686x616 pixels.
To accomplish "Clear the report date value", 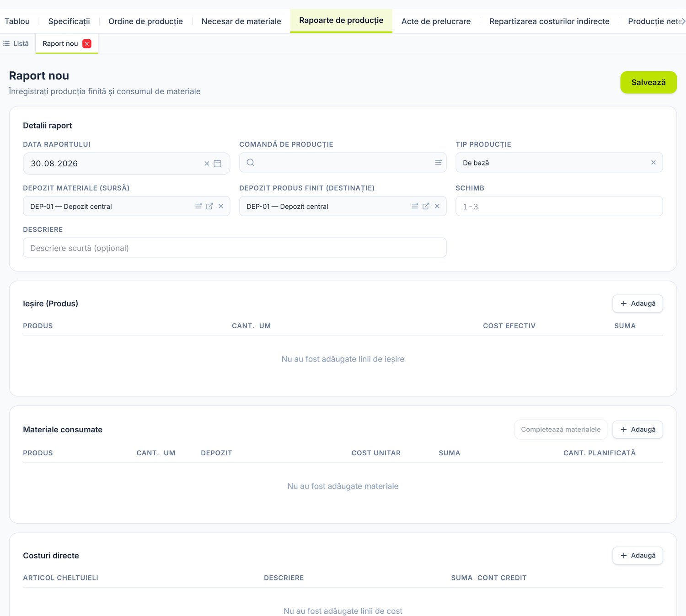I will (207, 164).
